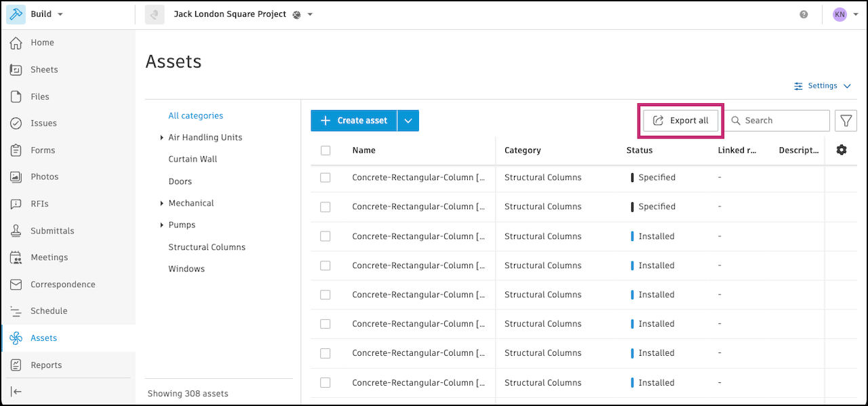Collapse the sidebar with the arrow icon
The width and height of the screenshot is (868, 406).
click(x=16, y=391)
